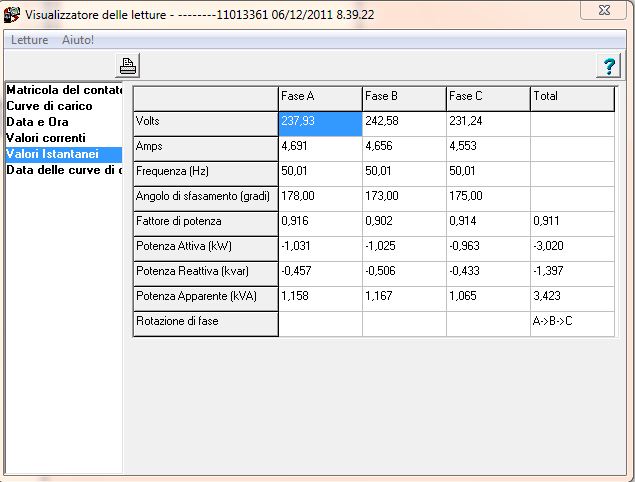Image resolution: width=635 pixels, height=482 pixels.
Task: Click the Total column header
Action: coord(571,97)
